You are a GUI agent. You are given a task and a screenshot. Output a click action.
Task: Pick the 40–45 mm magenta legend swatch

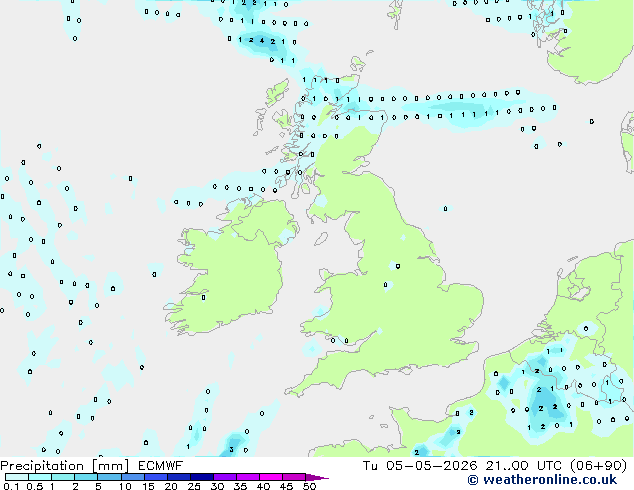271,477
